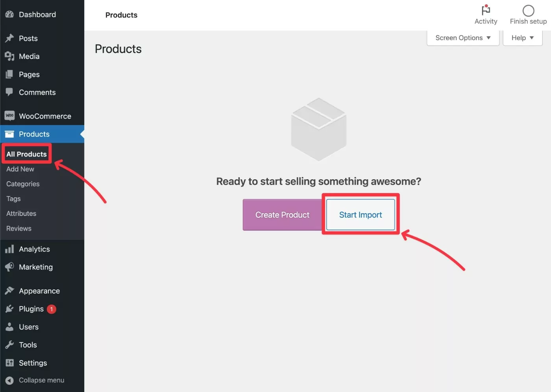
Task: Click the Finish setup circle icon
Action: [528, 11]
